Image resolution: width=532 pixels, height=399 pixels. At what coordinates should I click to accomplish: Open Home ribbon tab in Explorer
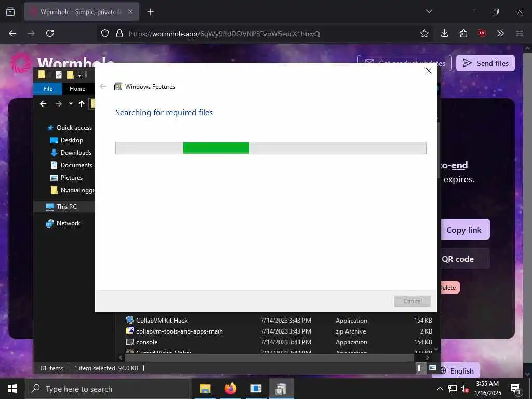[77, 88]
